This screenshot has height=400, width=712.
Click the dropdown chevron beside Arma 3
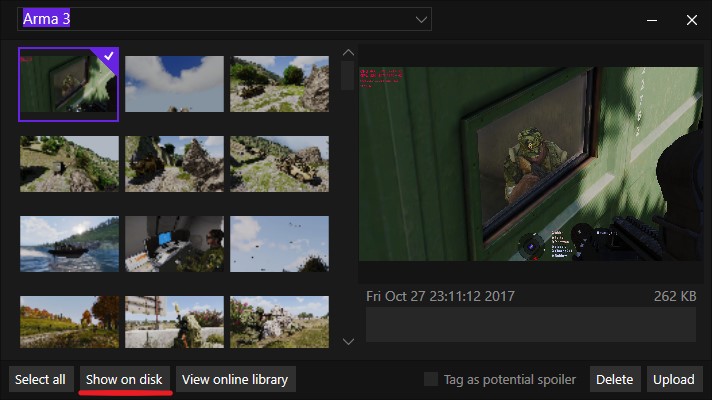421,20
